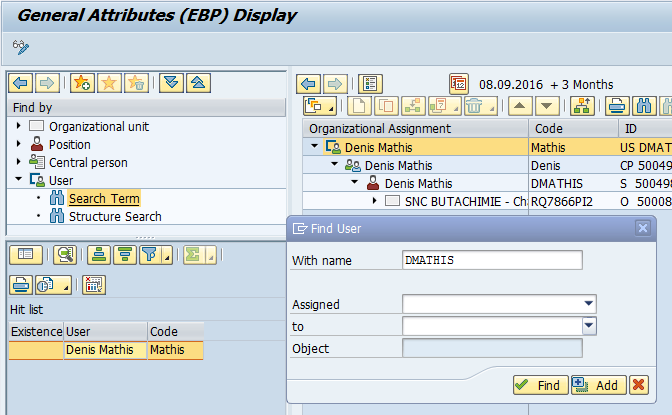The width and height of the screenshot is (672, 415).
Task: Expand the Organizational unit tree node
Action: coord(19,126)
